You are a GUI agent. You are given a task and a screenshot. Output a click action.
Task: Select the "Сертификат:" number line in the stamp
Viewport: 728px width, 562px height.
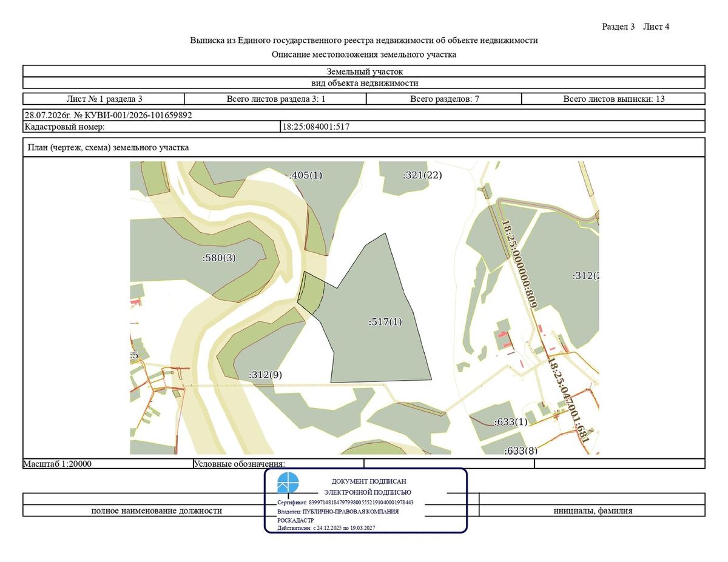point(345,503)
